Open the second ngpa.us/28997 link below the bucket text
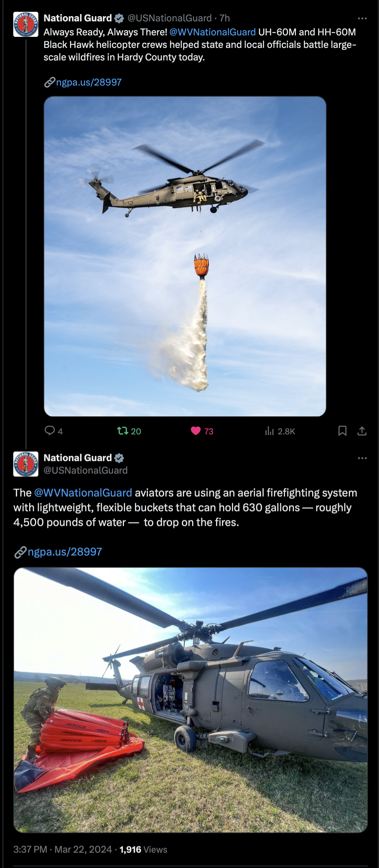Screen dimensions: 379x868 (65, 552)
